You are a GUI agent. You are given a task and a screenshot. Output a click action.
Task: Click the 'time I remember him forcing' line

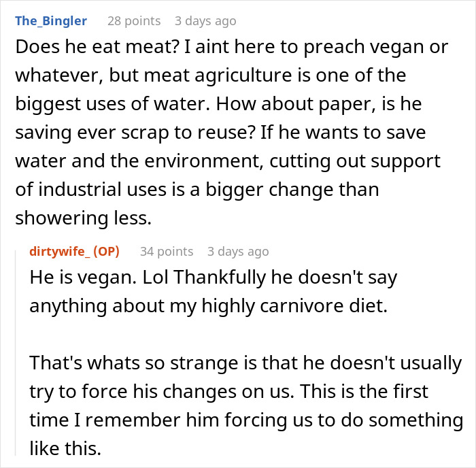(245, 420)
